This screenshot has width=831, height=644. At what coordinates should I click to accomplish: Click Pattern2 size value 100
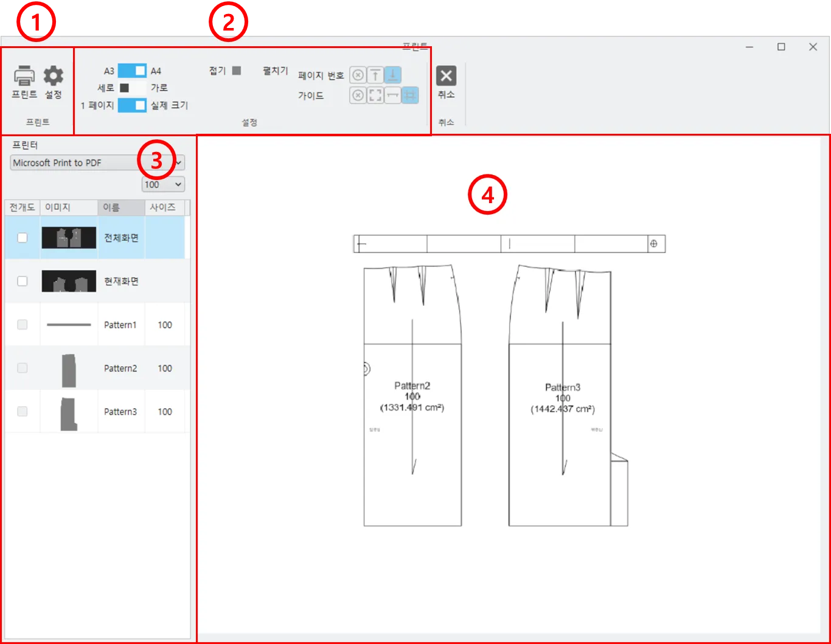coord(165,368)
